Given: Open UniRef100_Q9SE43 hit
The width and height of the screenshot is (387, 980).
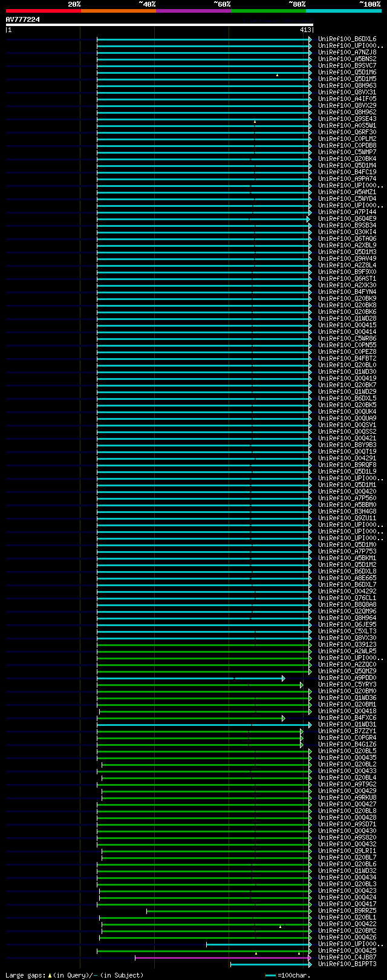Looking at the screenshot, I should pyautogui.click(x=347, y=119).
